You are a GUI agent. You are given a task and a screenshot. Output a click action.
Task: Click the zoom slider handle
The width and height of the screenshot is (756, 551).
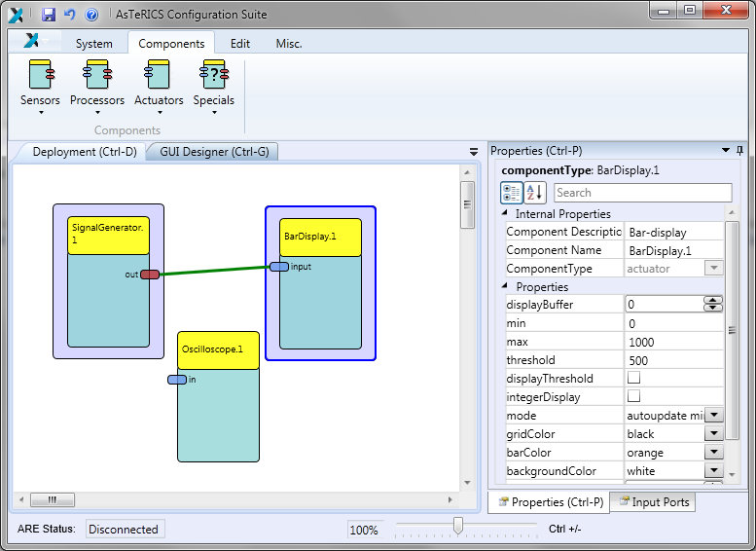458,526
